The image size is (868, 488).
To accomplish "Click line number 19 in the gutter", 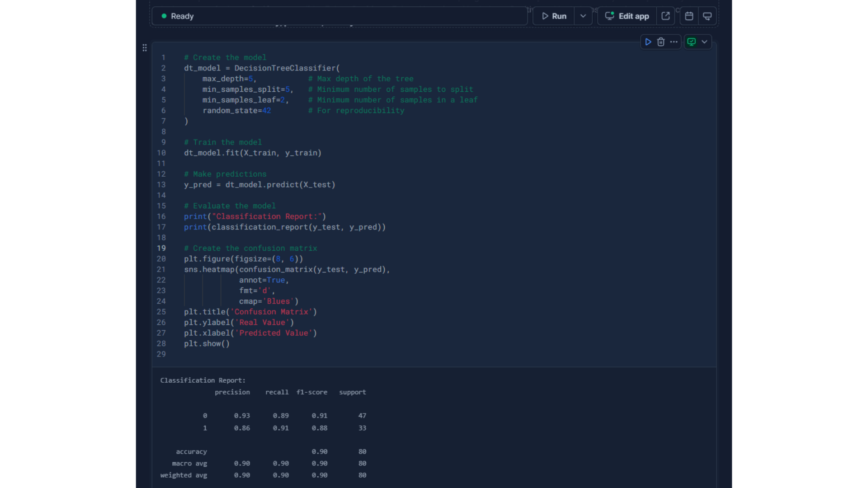I will (161, 249).
